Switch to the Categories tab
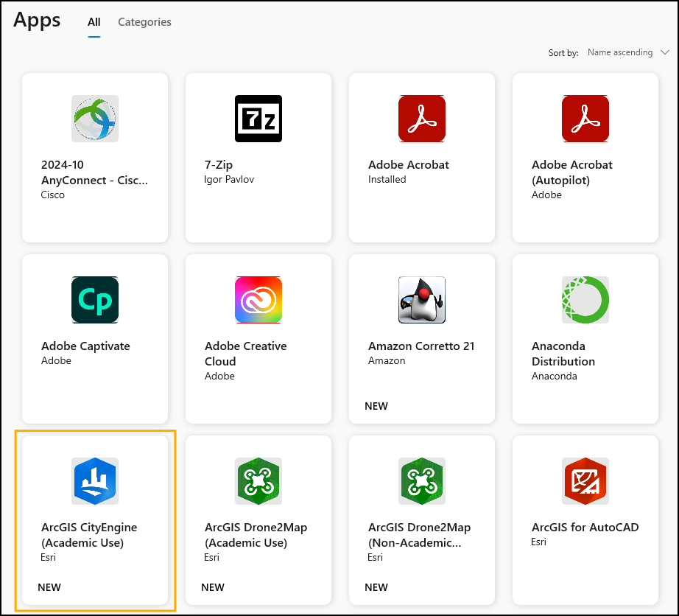 click(x=144, y=22)
